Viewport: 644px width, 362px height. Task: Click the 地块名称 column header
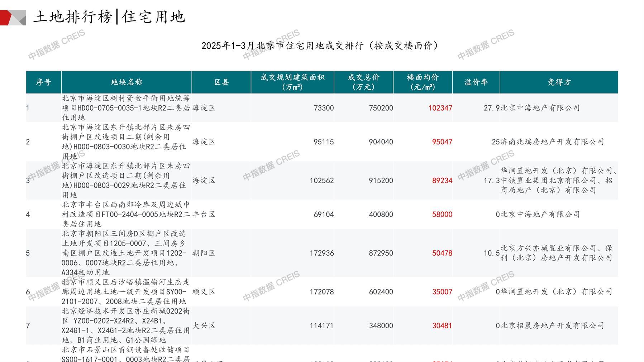(127, 82)
